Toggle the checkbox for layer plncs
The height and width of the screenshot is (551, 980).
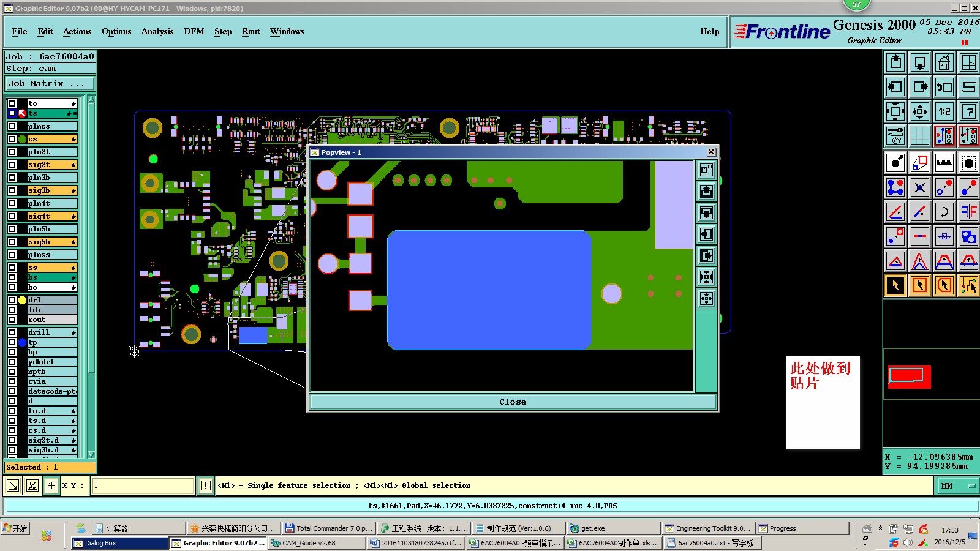pyautogui.click(x=12, y=126)
